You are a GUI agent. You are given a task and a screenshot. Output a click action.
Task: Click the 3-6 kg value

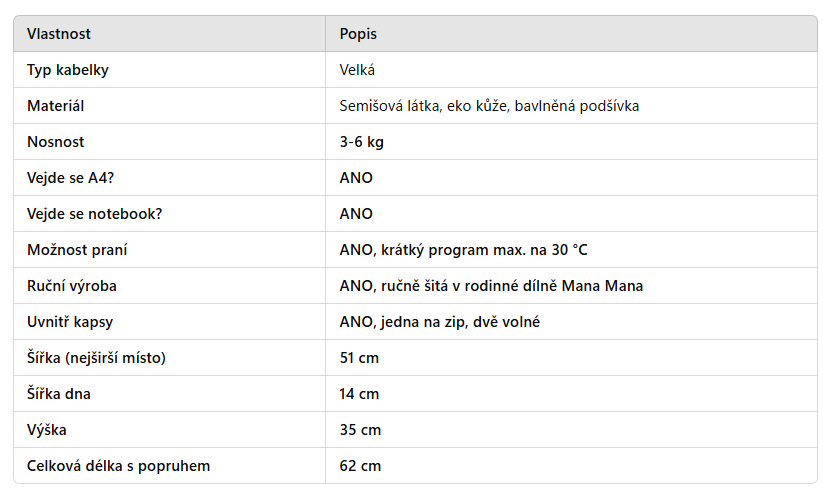point(361,142)
